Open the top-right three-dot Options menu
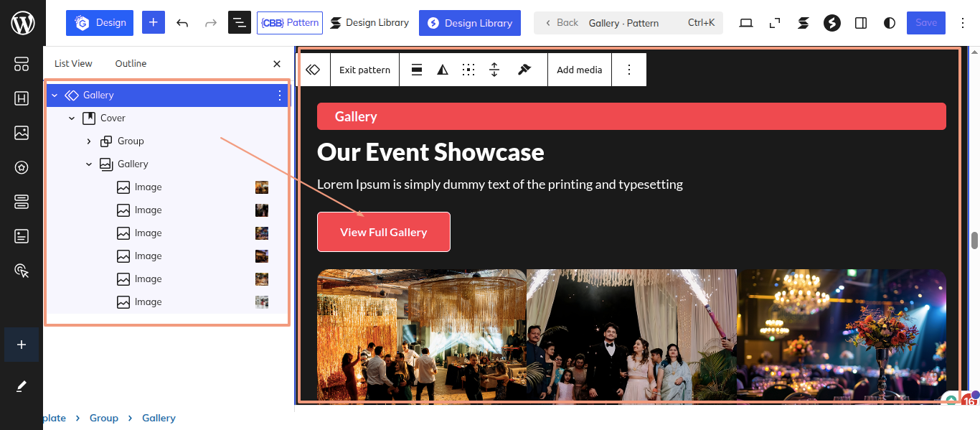Image resolution: width=980 pixels, height=430 pixels. click(x=962, y=23)
